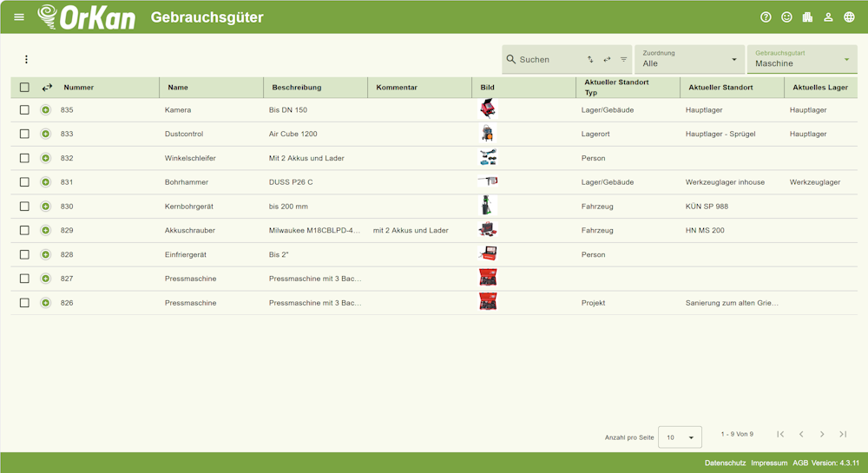Open the user profile icon

[828, 17]
